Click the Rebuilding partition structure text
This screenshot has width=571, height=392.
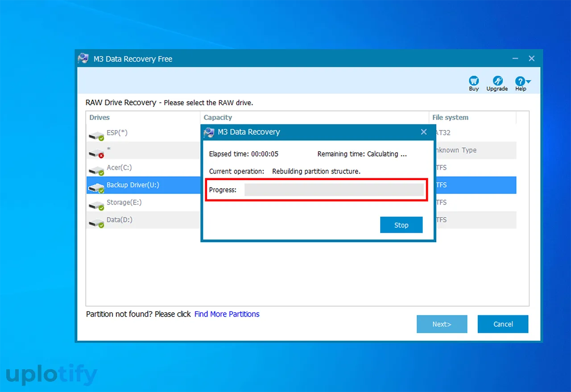click(x=316, y=171)
